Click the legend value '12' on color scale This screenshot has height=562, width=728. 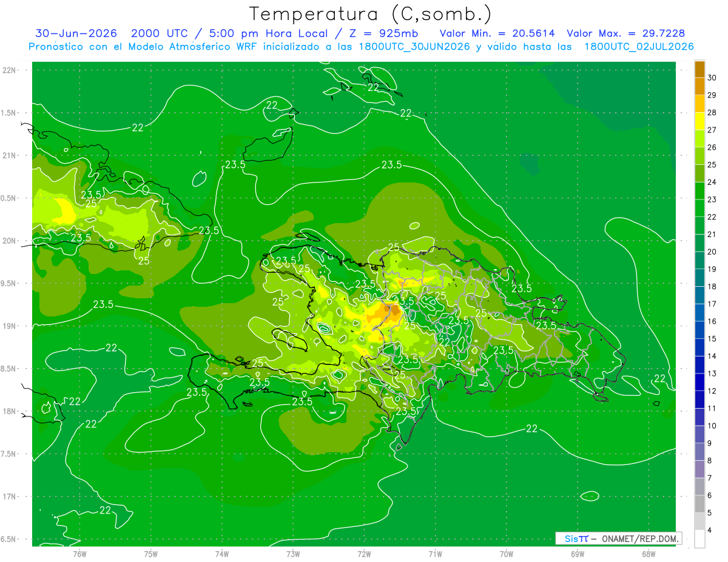coord(712,391)
